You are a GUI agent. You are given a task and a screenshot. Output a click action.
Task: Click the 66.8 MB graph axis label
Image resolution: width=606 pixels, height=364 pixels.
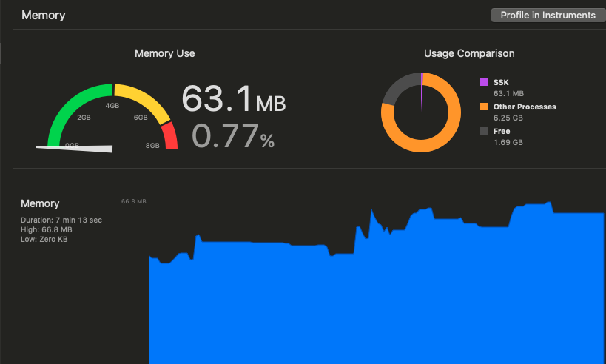(x=134, y=201)
